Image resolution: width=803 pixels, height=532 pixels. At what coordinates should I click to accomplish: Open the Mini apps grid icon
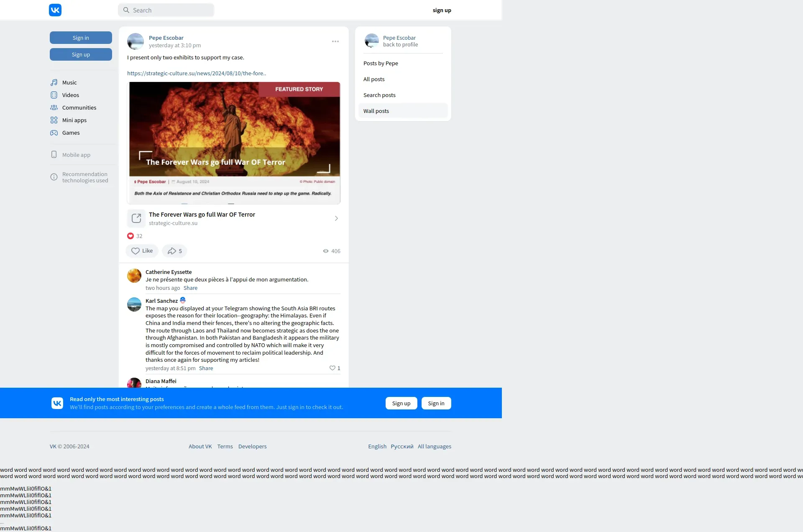[x=54, y=120]
